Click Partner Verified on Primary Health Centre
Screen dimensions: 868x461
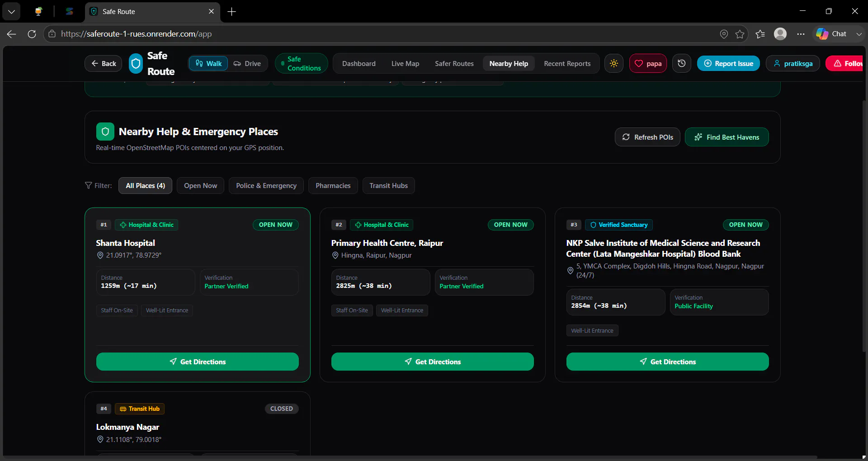coord(462,286)
